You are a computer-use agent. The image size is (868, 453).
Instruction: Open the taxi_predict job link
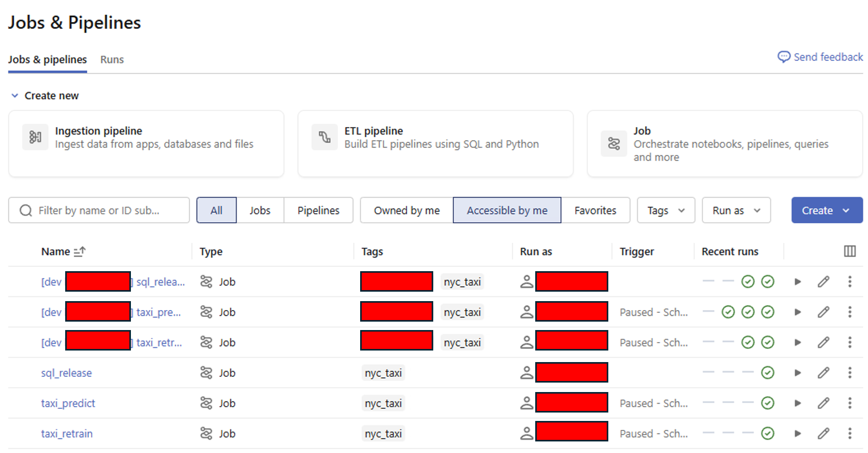pyautogui.click(x=68, y=404)
